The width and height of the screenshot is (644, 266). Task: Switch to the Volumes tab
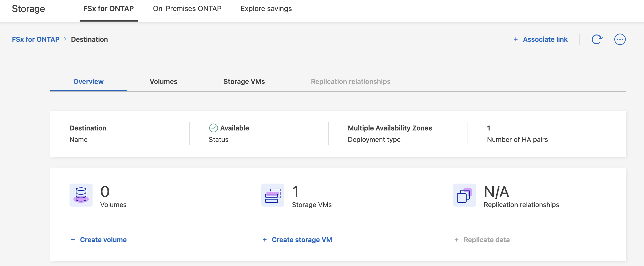(x=163, y=81)
